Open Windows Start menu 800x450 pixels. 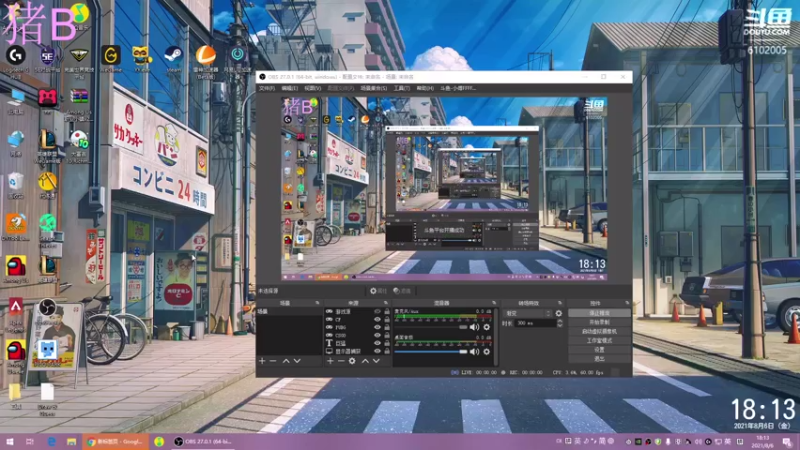9,441
